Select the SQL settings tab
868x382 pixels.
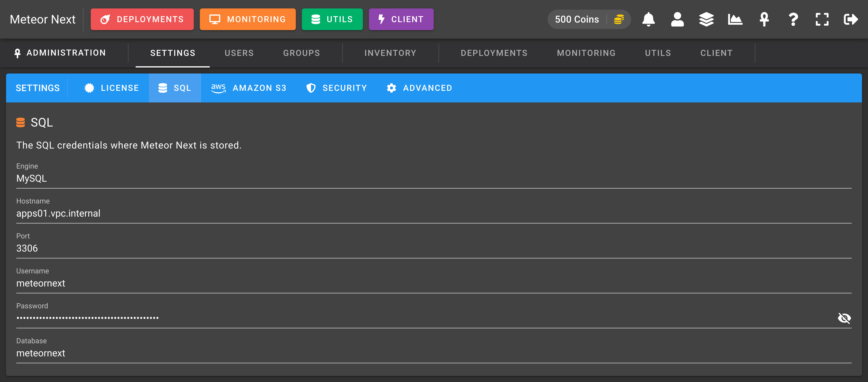point(175,88)
